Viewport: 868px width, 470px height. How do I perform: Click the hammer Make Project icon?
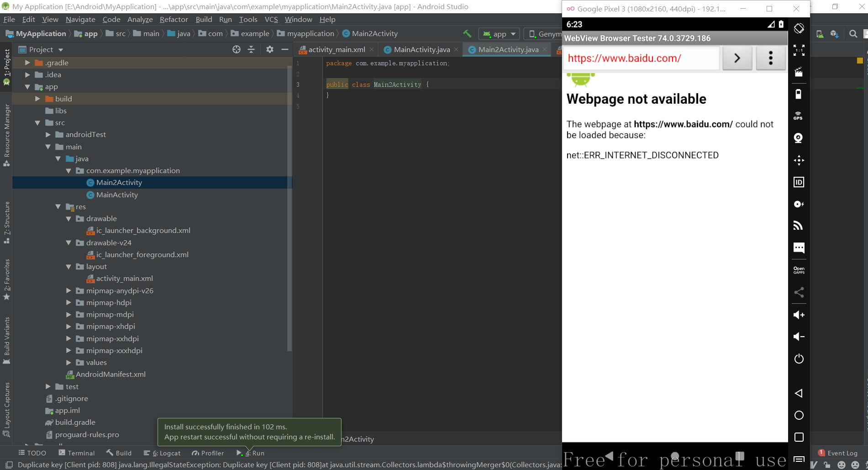(467, 33)
